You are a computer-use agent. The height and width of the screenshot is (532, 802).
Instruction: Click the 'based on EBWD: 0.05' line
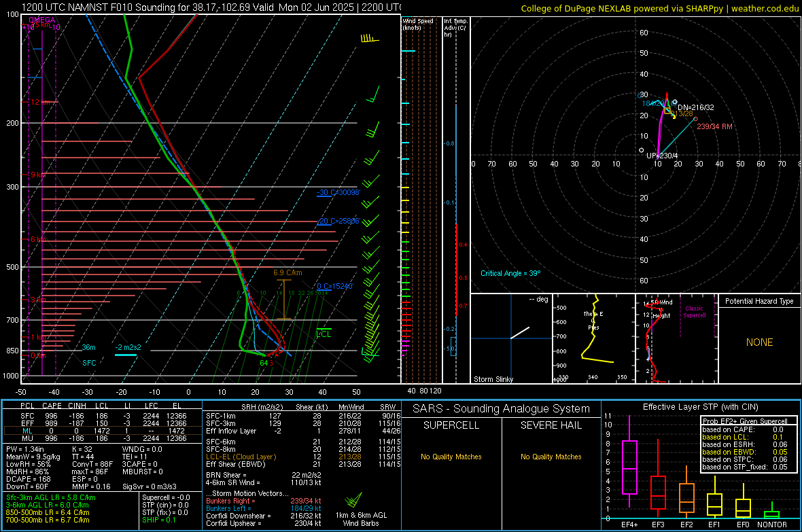[745, 452]
